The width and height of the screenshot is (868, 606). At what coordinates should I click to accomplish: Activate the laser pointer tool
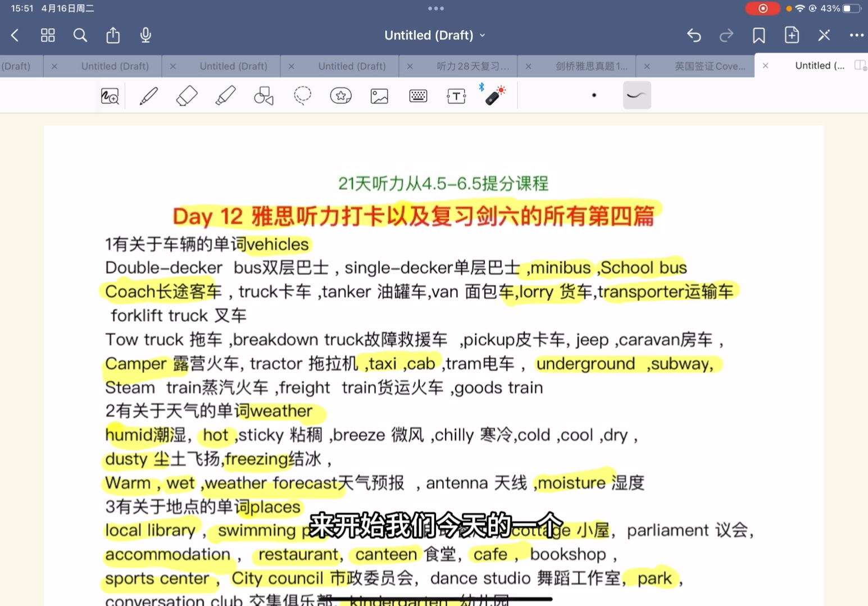tap(494, 95)
